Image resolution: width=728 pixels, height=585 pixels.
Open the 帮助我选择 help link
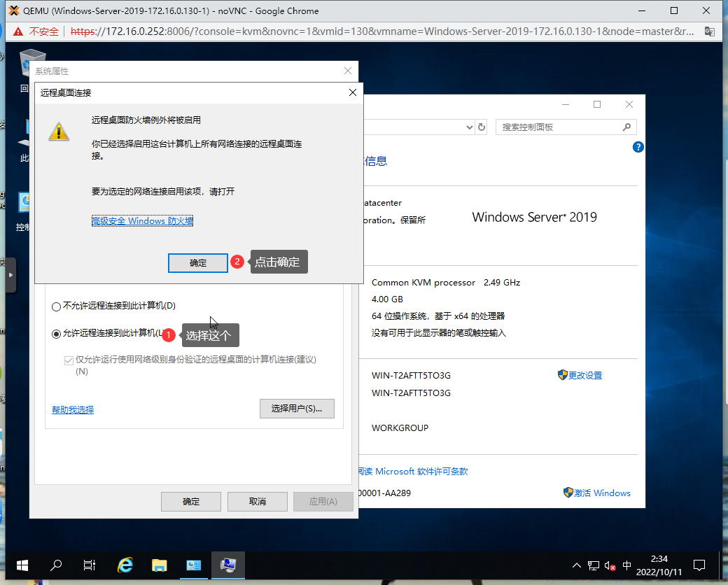point(73,409)
